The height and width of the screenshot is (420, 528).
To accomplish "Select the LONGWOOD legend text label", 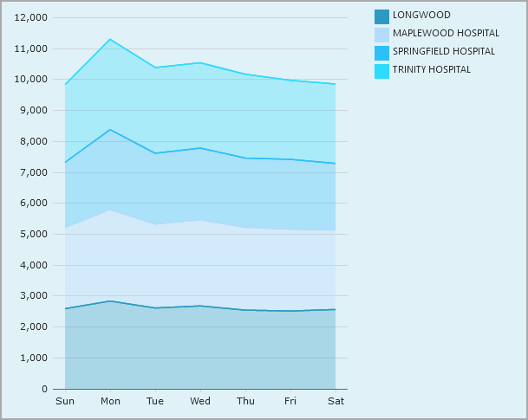I will coord(421,16).
